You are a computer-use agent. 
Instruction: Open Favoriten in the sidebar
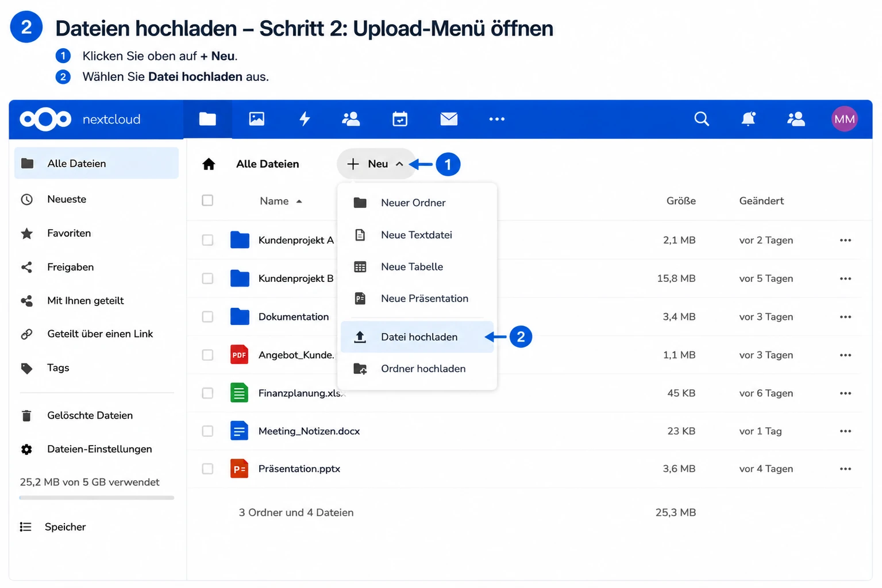pos(97,233)
